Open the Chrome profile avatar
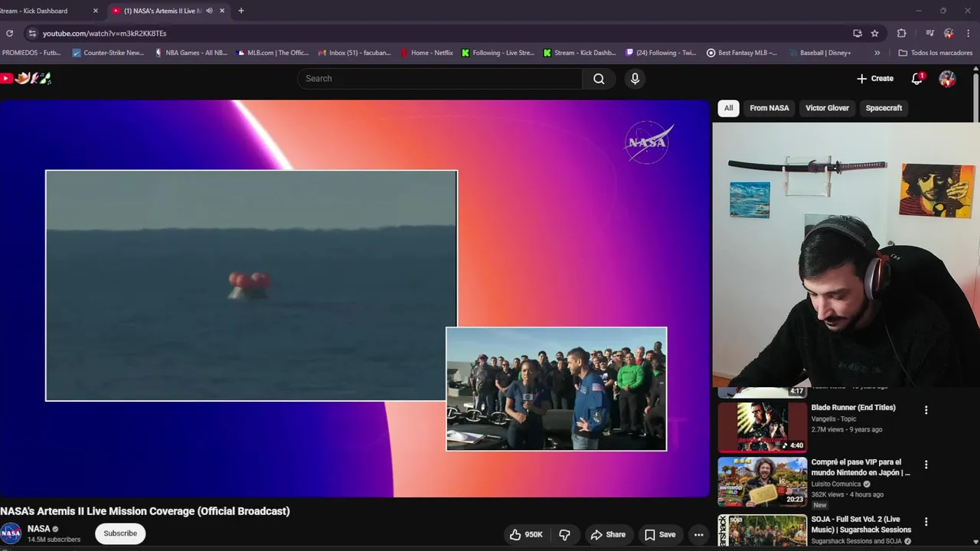980x551 pixels. 949,34
